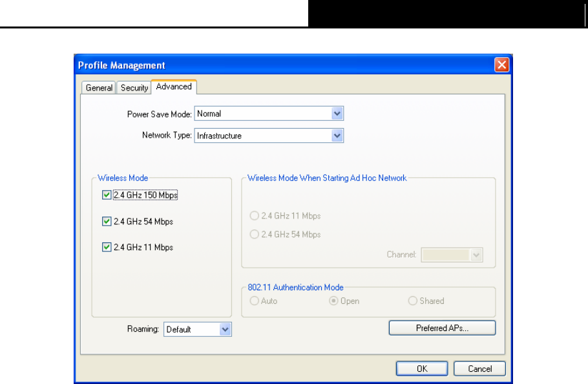Click the Profile Management title bar text

121,65
